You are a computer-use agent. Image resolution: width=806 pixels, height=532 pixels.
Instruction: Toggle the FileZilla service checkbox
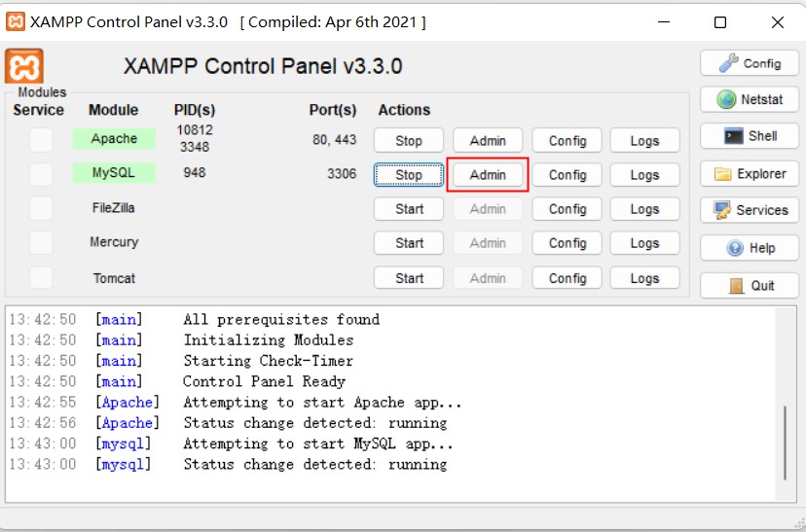41,208
